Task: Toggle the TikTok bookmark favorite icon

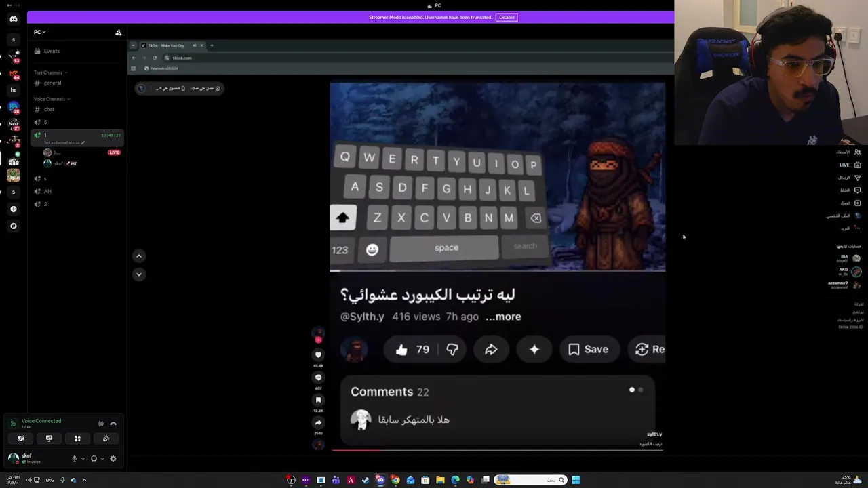Action: [x=318, y=400]
